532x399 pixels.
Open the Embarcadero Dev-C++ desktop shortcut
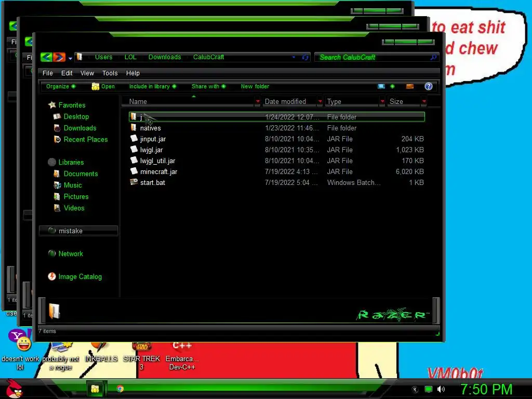pos(182,356)
